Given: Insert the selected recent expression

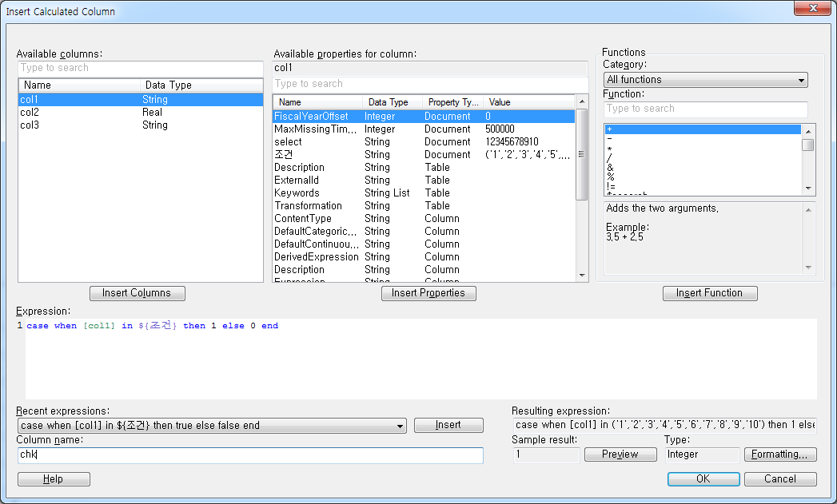Looking at the screenshot, I should click(x=448, y=425).
